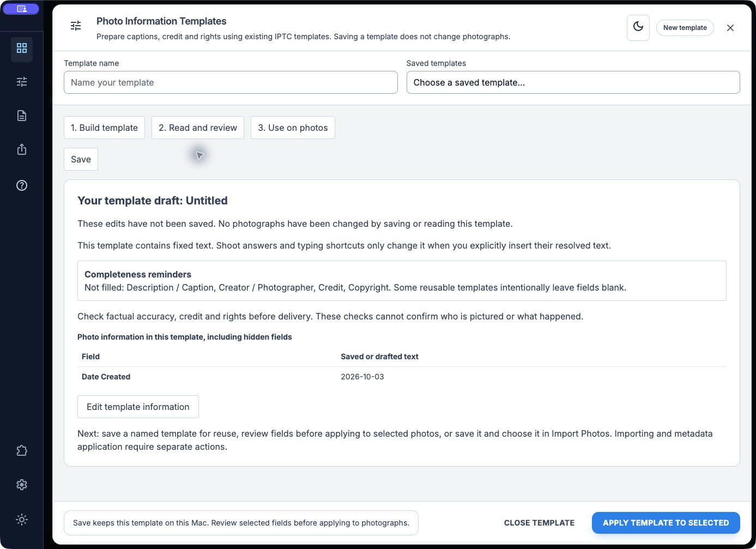Click Edit template information
Image resolution: width=756 pixels, height=549 pixels.
(138, 407)
